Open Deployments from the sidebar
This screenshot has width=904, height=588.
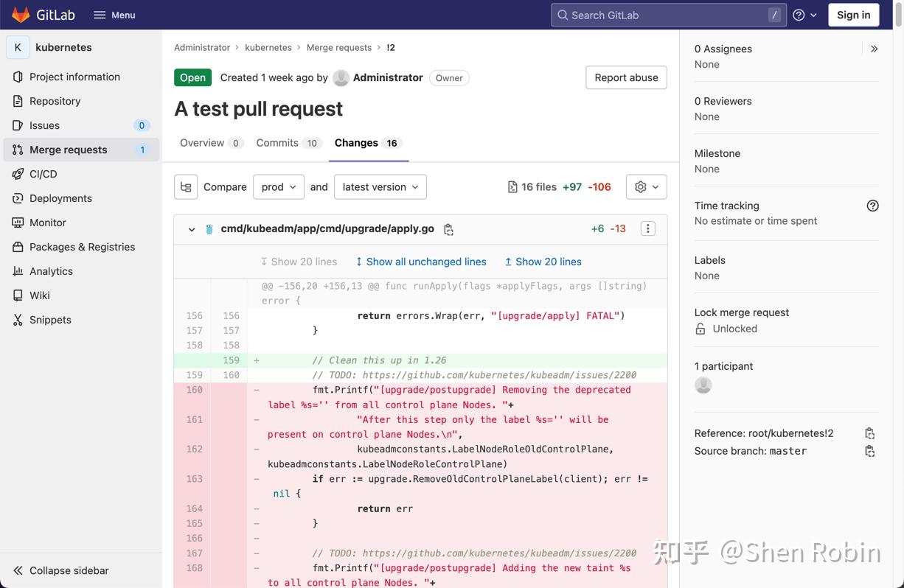[x=60, y=197]
